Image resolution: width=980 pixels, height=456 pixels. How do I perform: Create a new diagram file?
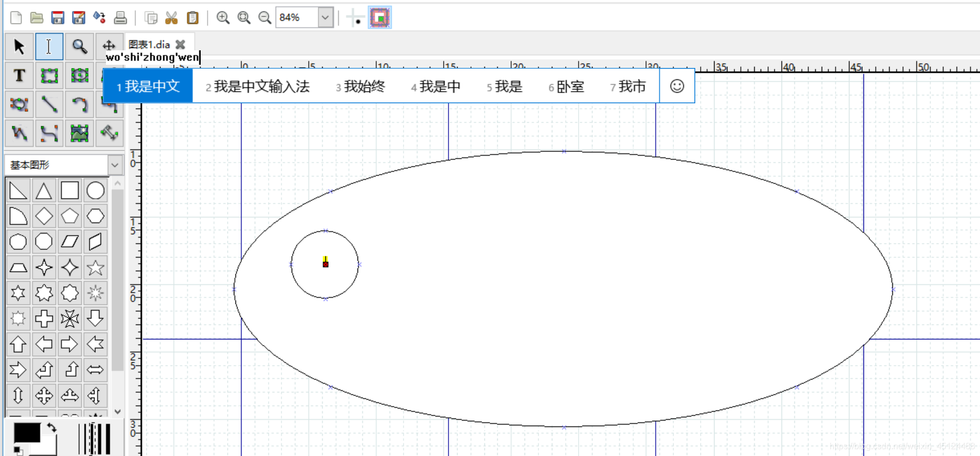(16, 18)
